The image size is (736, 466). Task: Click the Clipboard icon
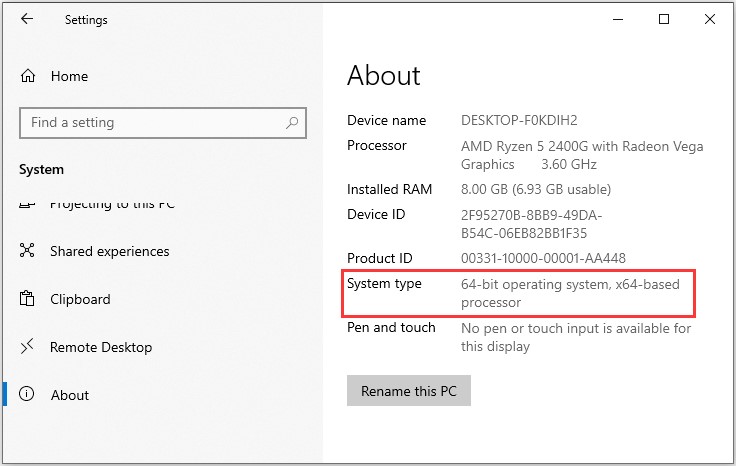pos(27,298)
